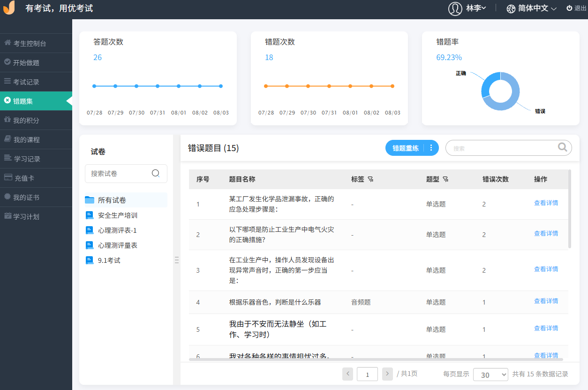Click the filter icon next to 标签
588x390 pixels.
click(x=370, y=179)
